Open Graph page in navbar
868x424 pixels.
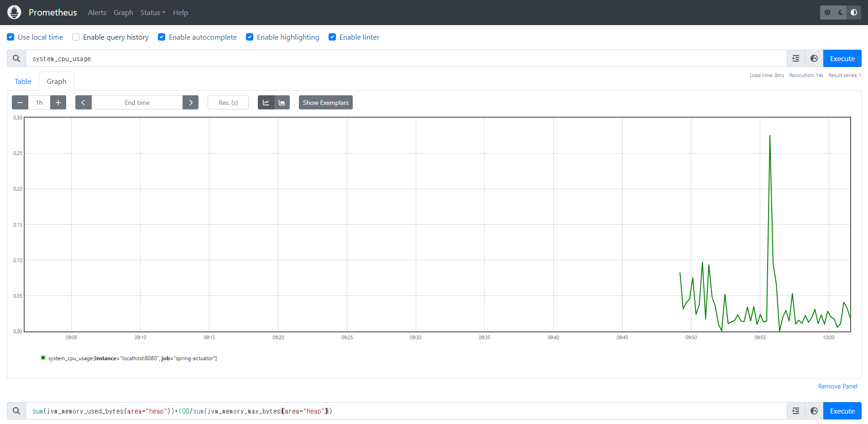click(x=123, y=12)
